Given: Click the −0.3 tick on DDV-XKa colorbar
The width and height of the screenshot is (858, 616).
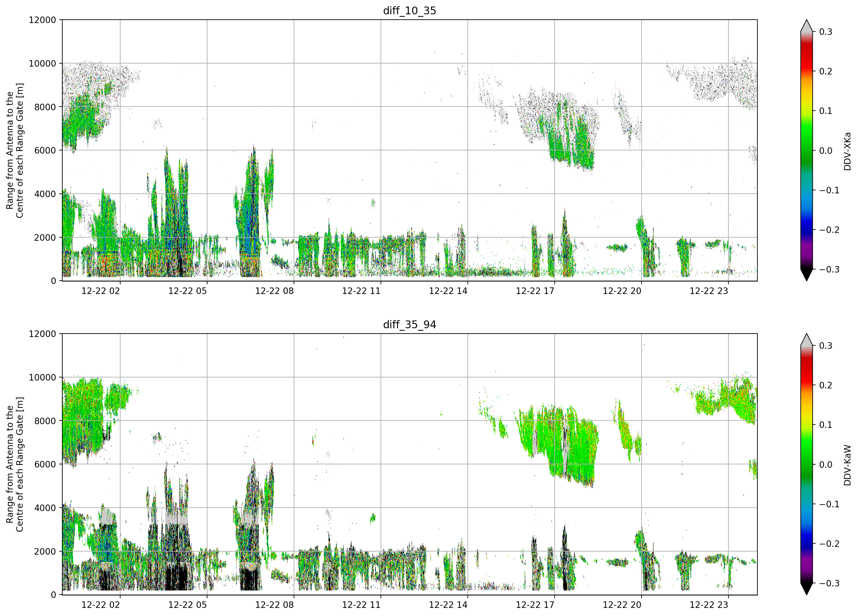Looking at the screenshot, I should (829, 269).
